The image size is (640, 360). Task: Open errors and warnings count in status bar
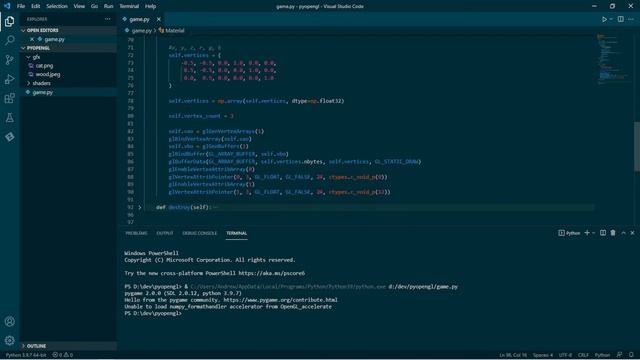[62, 355]
